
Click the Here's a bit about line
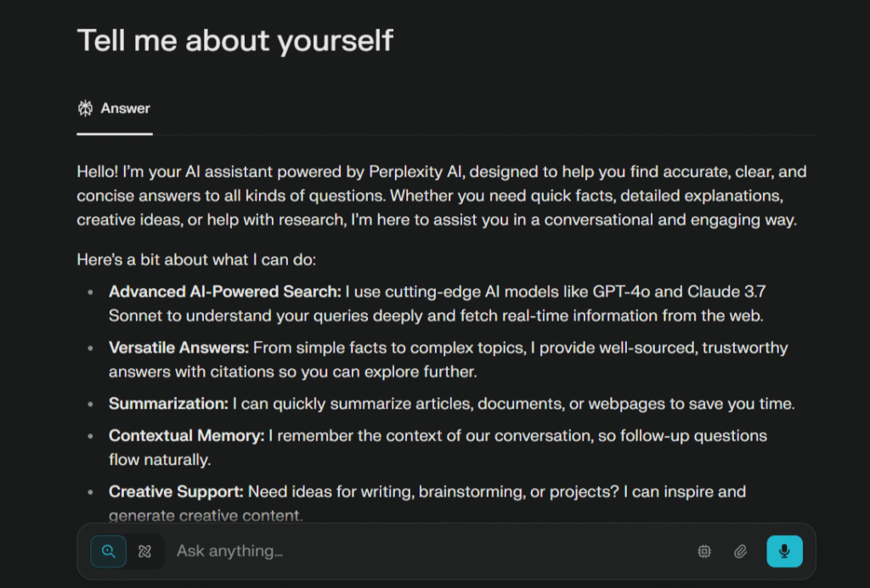(196, 260)
